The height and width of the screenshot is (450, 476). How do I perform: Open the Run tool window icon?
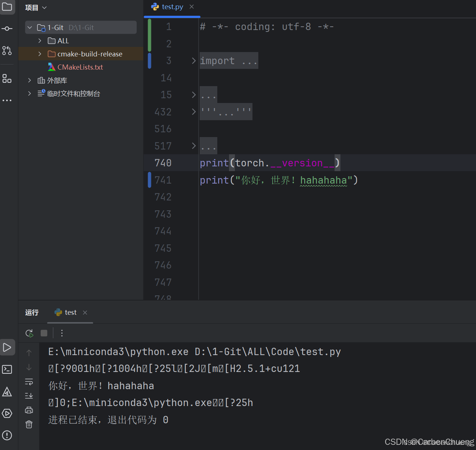pos(7,347)
